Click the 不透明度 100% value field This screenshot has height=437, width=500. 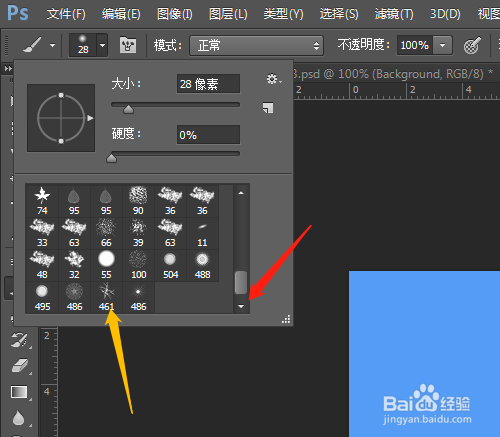415,45
